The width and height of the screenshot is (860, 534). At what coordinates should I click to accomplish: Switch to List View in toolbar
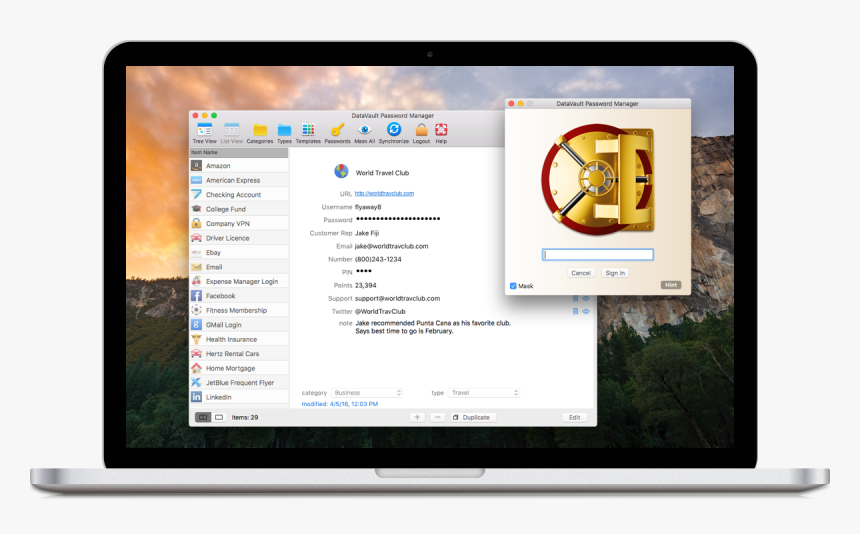(x=231, y=133)
